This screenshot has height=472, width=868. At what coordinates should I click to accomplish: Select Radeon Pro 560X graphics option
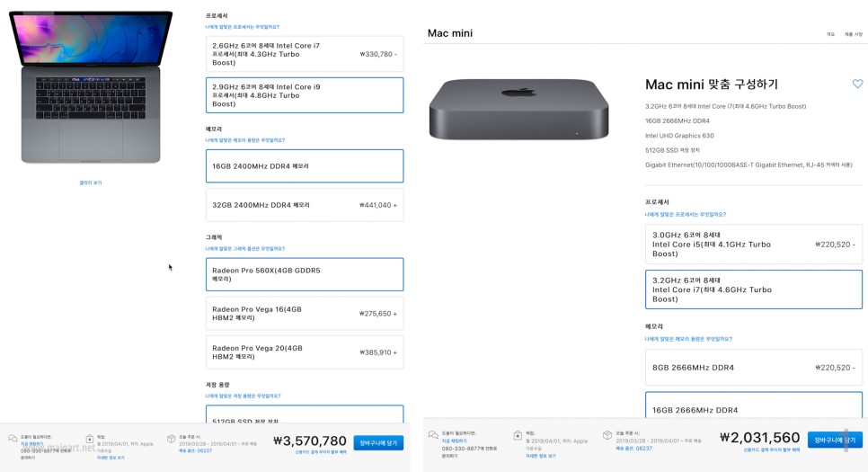tap(305, 274)
